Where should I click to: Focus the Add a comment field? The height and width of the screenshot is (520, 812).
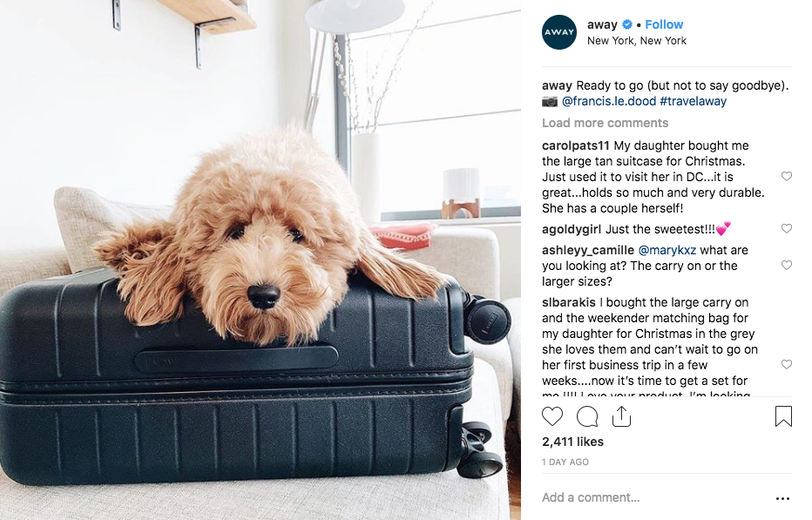[x=653, y=497]
